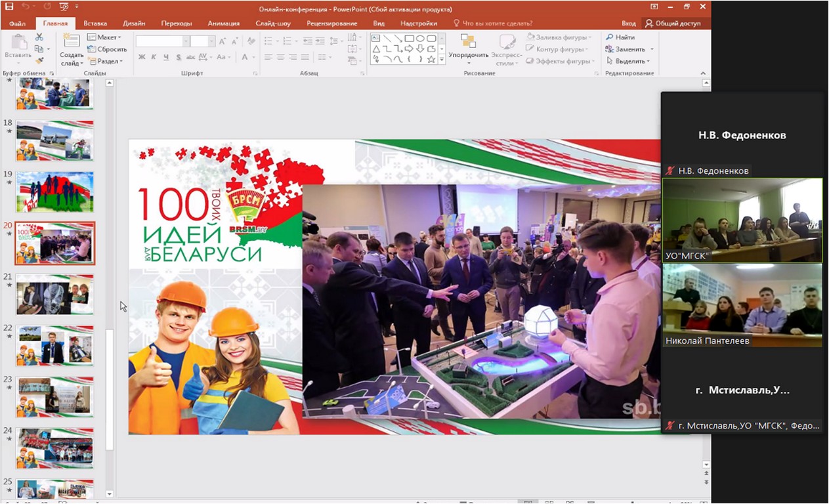Switch to the Вставка ribbon tab

(96, 23)
